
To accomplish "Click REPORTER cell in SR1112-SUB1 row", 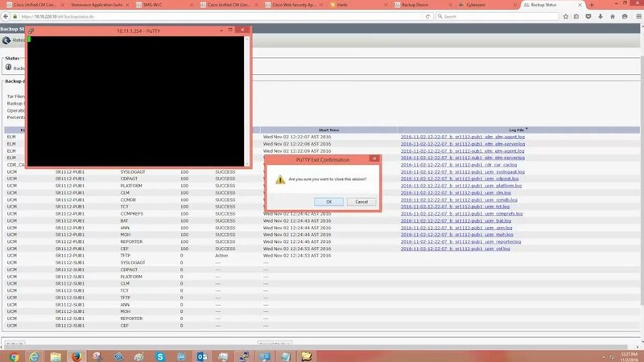I will pyautogui.click(x=131, y=319).
